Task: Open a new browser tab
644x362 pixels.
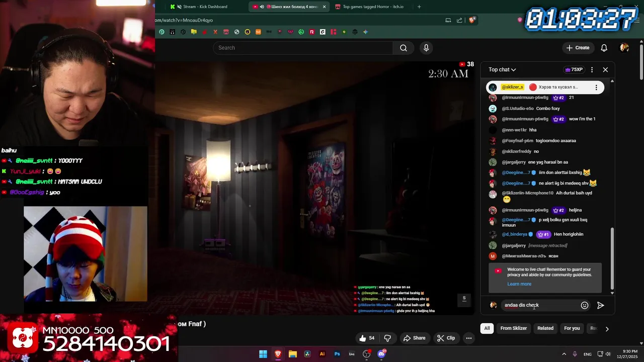Action: point(419,7)
